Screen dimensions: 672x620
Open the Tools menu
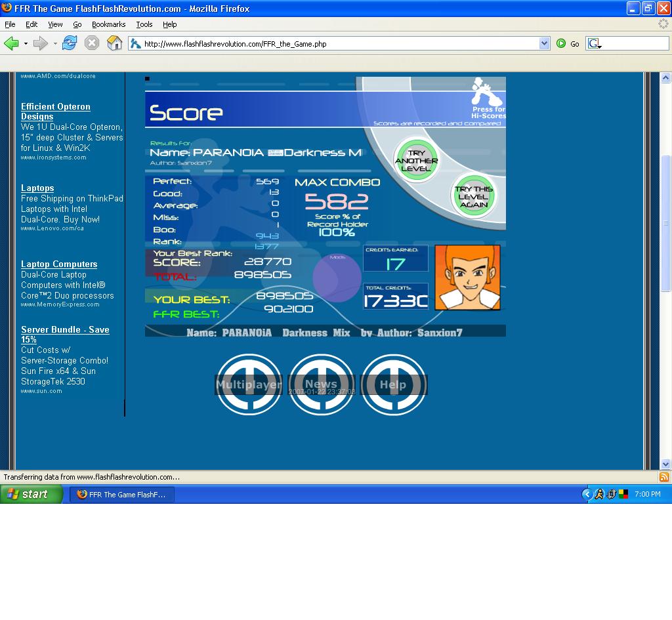click(144, 24)
